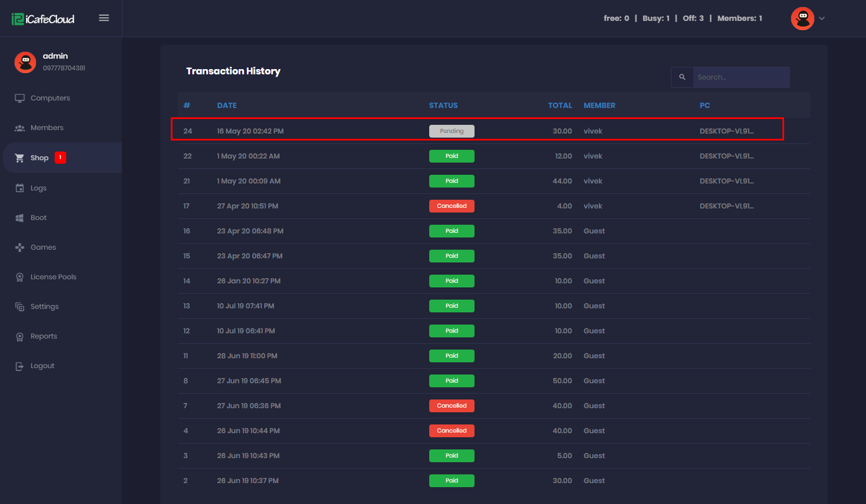Log out using the Logout link
This screenshot has width=866, height=504.
[42, 366]
